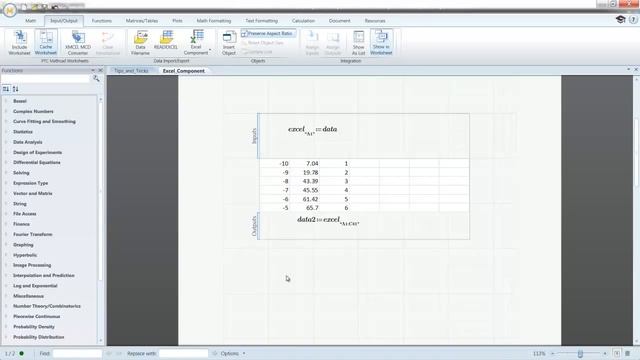Select the Image Processing category
Image resolution: width=640 pixels, height=360 pixels.
pos(32,265)
